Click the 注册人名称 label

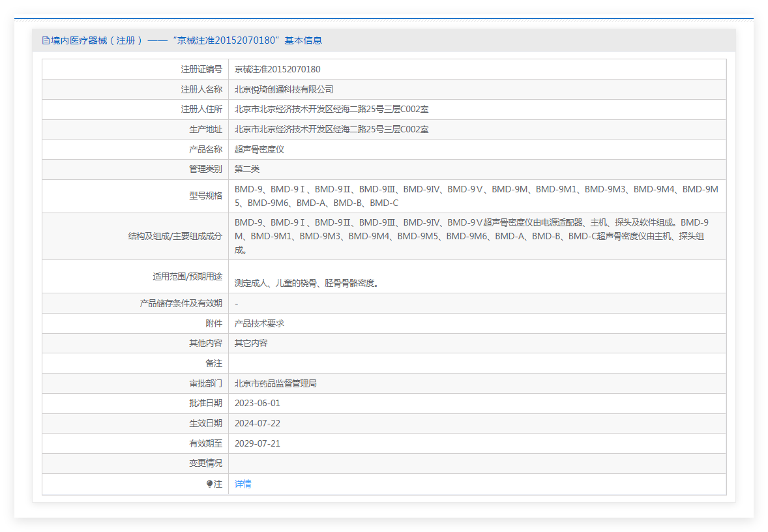(201, 90)
